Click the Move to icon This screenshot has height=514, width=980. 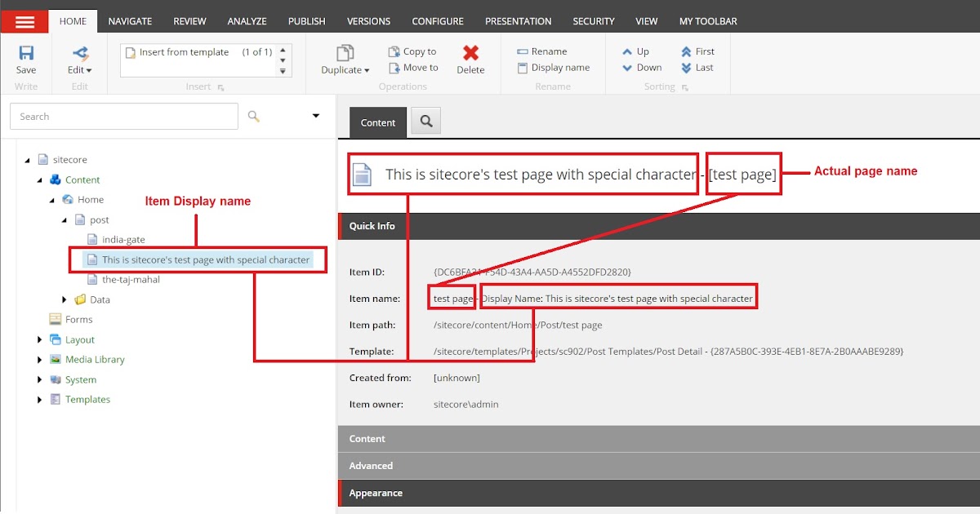(394, 68)
